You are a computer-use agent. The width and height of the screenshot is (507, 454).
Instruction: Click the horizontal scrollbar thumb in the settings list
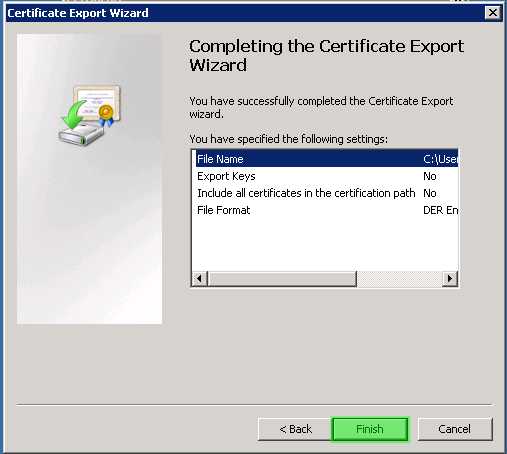tap(282, 278)
